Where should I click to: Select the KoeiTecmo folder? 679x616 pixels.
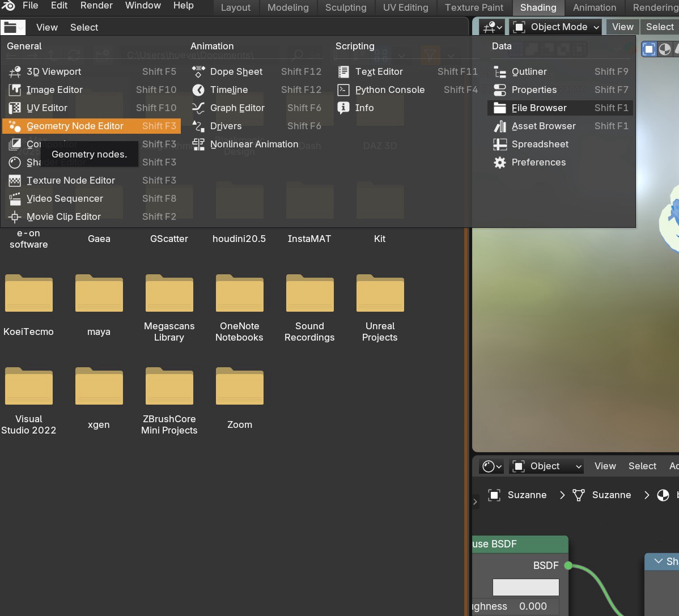point(28,305)
